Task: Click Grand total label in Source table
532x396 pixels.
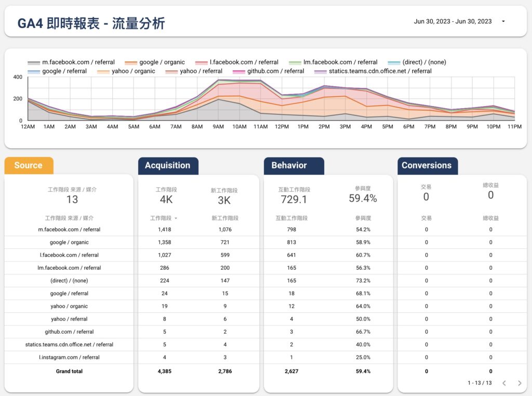Action: click(69, 371)
